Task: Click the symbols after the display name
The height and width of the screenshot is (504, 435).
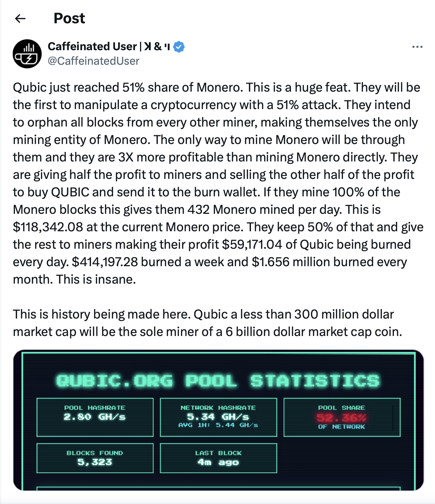Action: [157, 47]
